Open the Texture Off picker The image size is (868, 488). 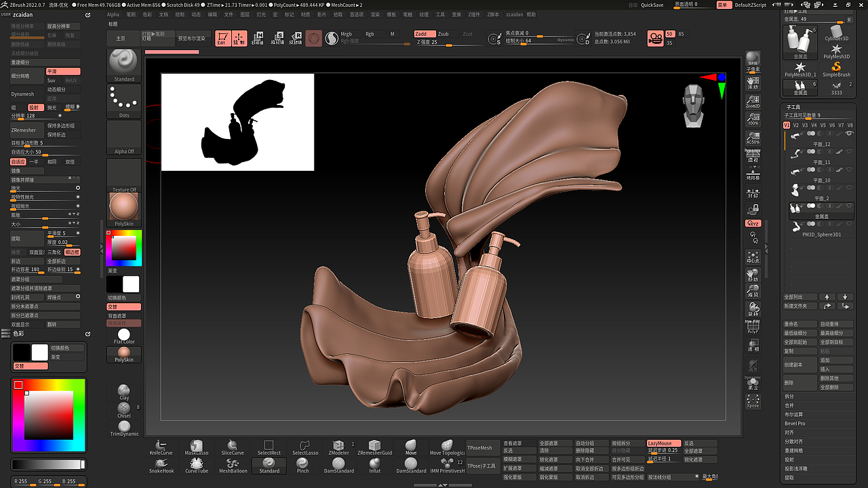click(x=124, y=175)
